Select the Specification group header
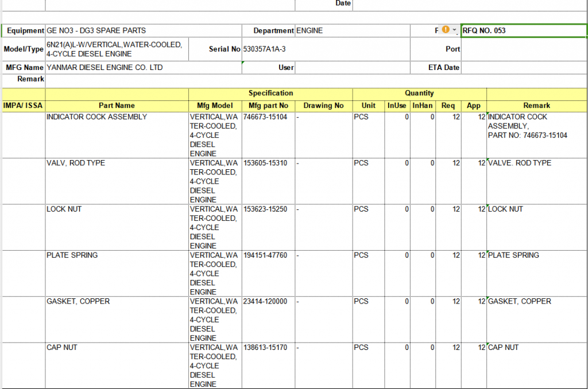588x389 pixels. pyautogui.click(x=270, y=93)
